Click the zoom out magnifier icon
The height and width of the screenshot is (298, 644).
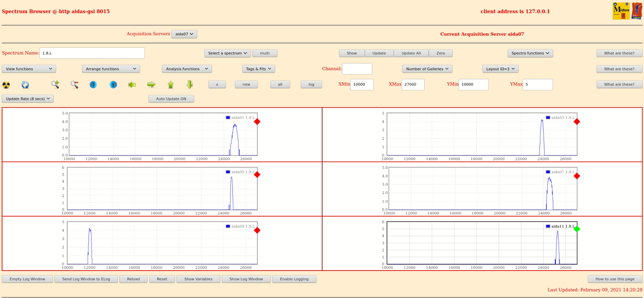(x=74, y=85)
